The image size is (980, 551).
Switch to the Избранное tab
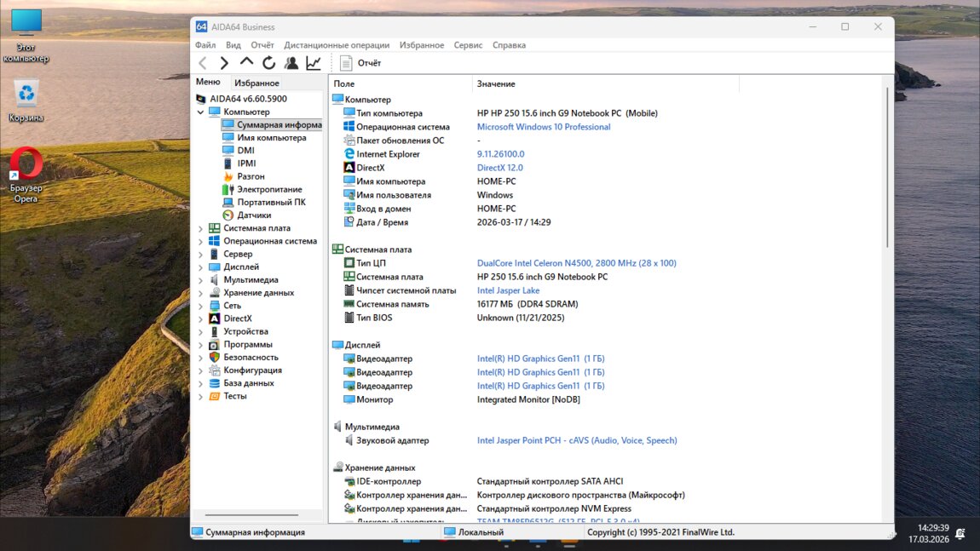click(257, 83)
